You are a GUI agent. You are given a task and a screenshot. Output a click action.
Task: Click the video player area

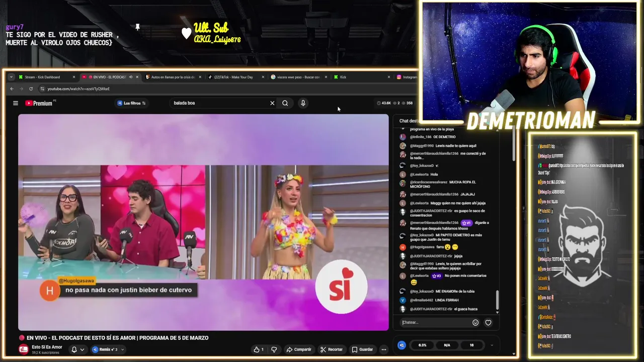coord(203,222)
